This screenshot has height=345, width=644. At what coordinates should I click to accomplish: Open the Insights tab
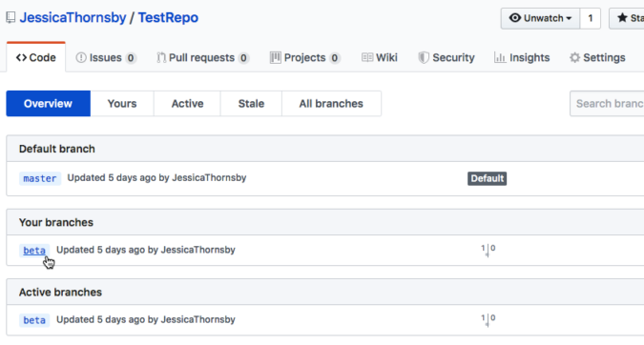(522, 57)
